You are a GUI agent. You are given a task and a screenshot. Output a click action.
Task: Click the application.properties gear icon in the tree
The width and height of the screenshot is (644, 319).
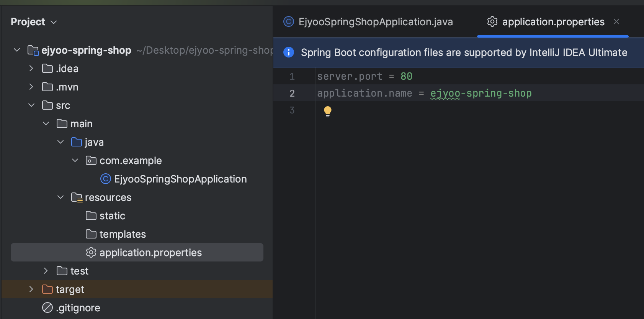[x=91, y=253]
